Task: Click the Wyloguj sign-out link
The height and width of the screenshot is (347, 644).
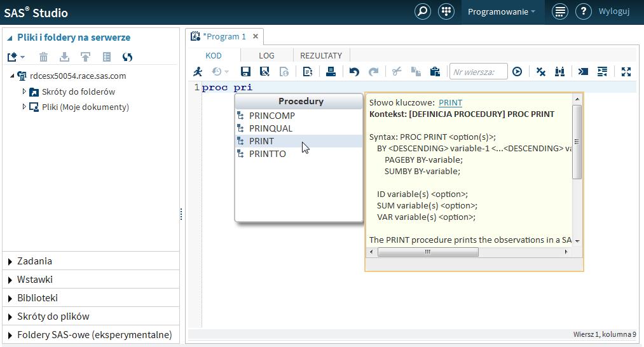Action: 614,11
